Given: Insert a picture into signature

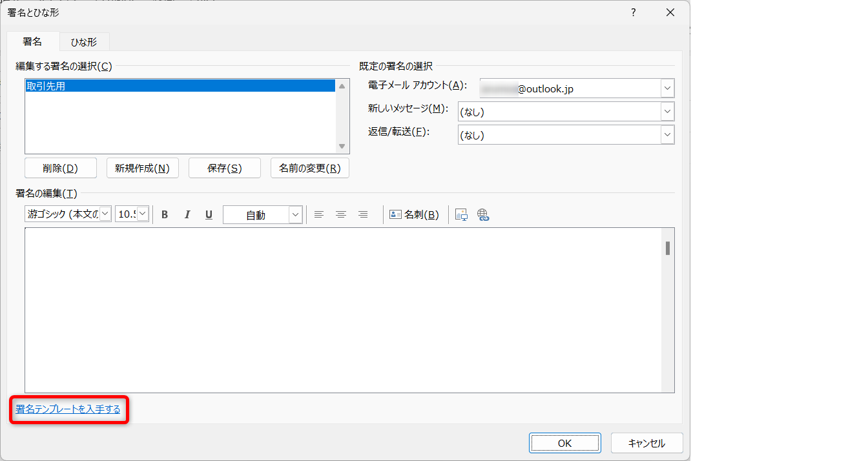Looking at the screenshot, I should tap(461, 215).
